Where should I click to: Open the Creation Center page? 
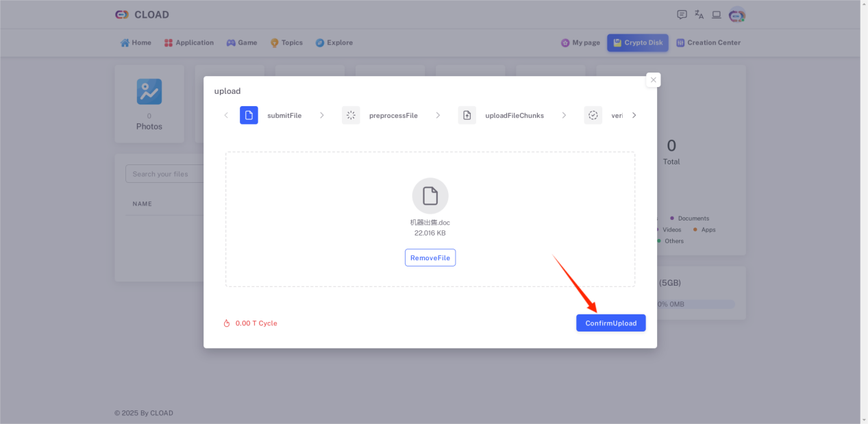click(708, 42)
